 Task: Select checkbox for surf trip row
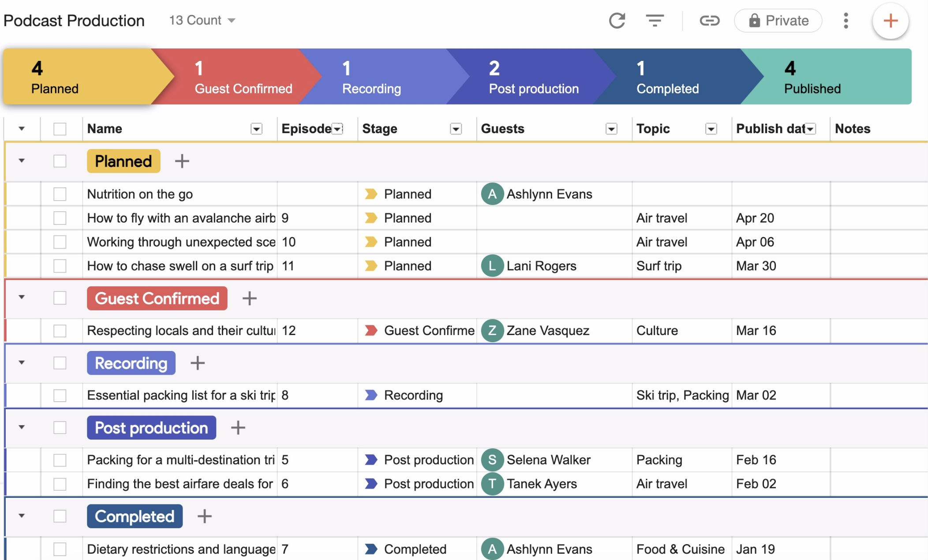pyautogui.click(x=60, y=266)
